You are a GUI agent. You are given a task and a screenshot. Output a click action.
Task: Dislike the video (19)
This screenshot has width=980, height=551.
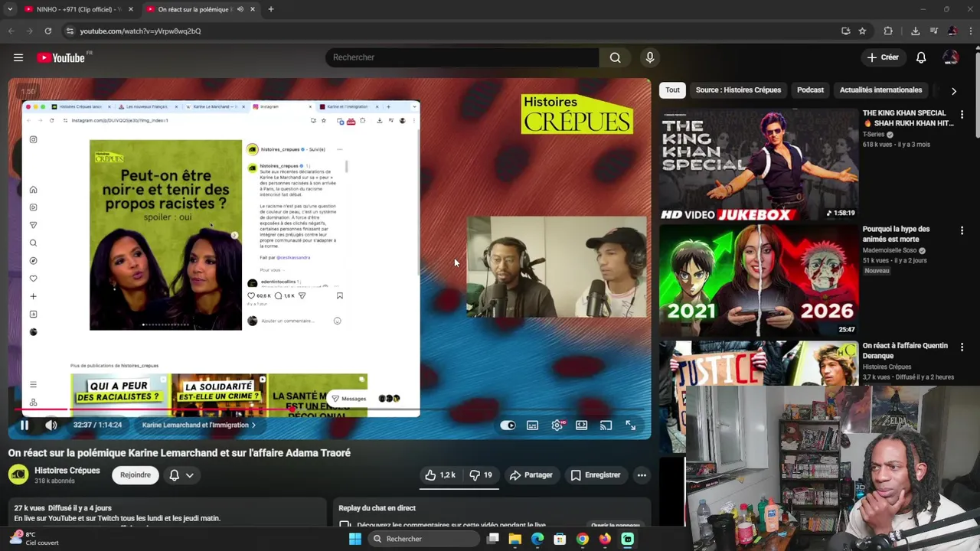pyautogui.click(x=482, y=475)
